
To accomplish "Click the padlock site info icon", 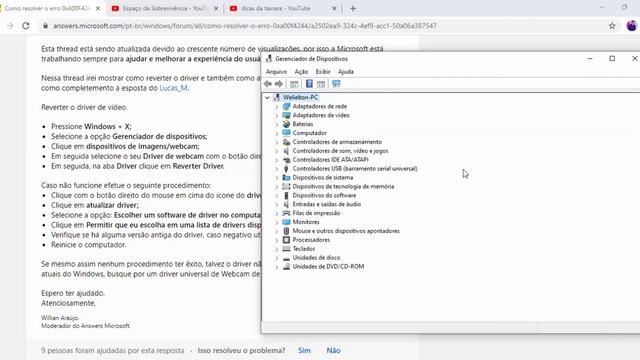I will (x=45, y=26).
